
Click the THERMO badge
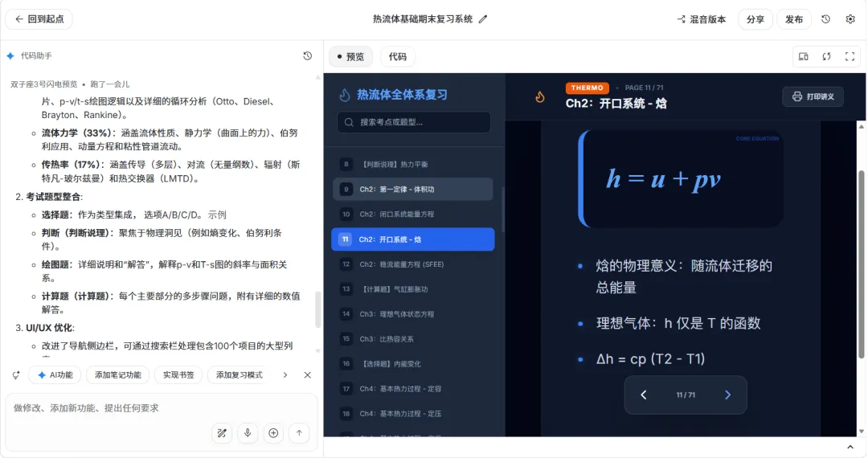tap(587, 88)
